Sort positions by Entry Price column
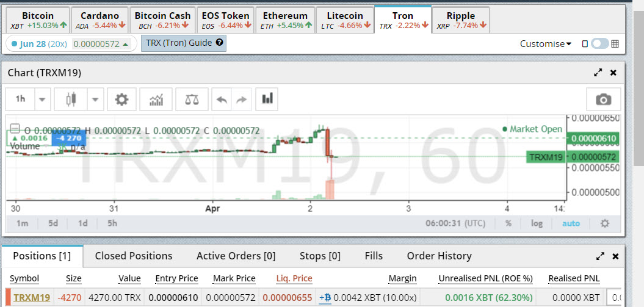The image size is (644, 307). (x=176, y=279)
